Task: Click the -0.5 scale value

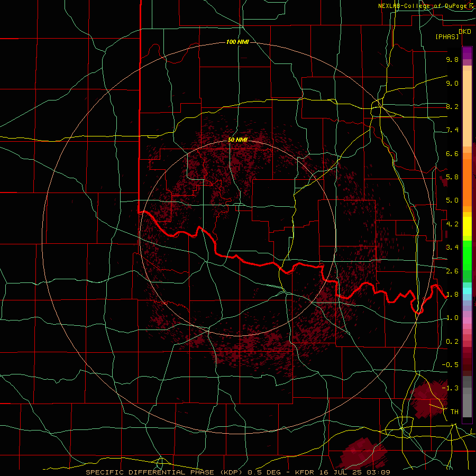Action: tap(450, 365)
